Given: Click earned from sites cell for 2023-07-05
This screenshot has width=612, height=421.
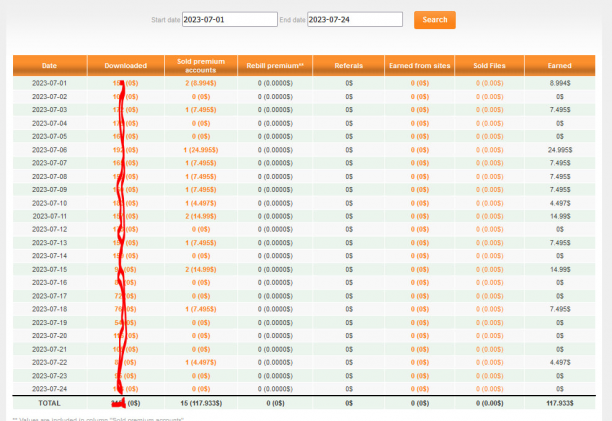Looking at the screenshot, I should click(x=420, y=137).
